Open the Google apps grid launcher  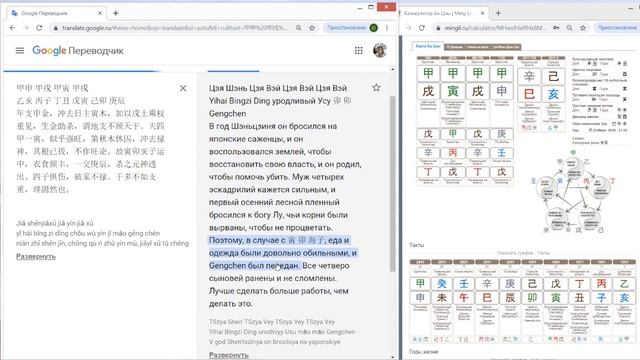(358, 50)
